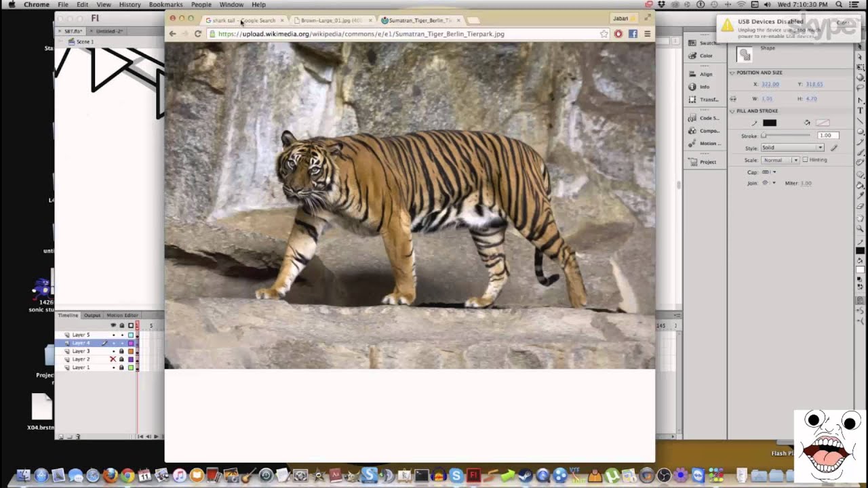
Task: Unlock Layer 3 via its lock icon
Action: click(122, 351)
